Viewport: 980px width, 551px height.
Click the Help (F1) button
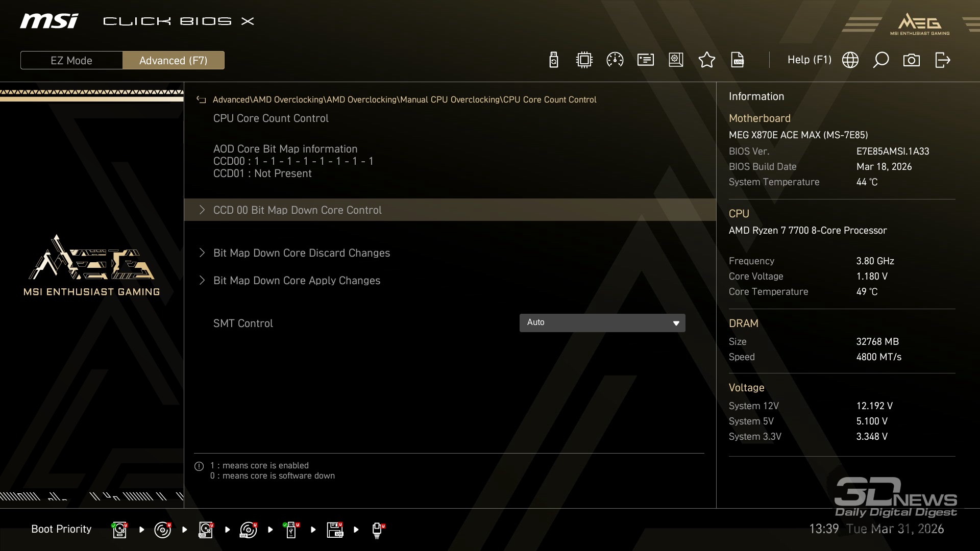coord(809,60)
